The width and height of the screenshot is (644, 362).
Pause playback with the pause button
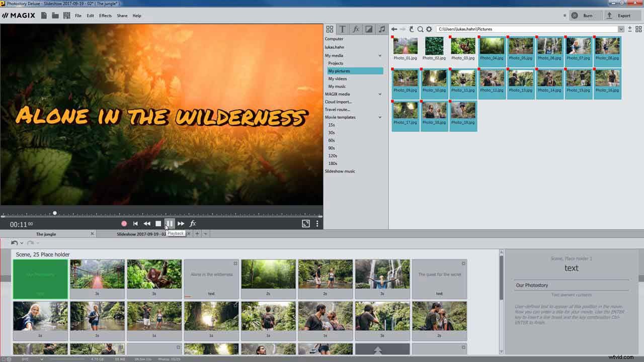[x=170, y=223]
